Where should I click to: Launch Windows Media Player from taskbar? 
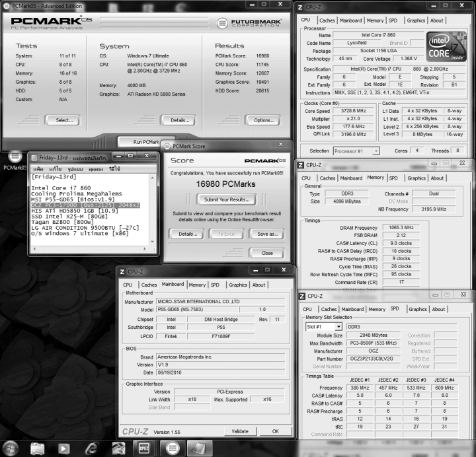pyautogui.click(x=63, y=448)
